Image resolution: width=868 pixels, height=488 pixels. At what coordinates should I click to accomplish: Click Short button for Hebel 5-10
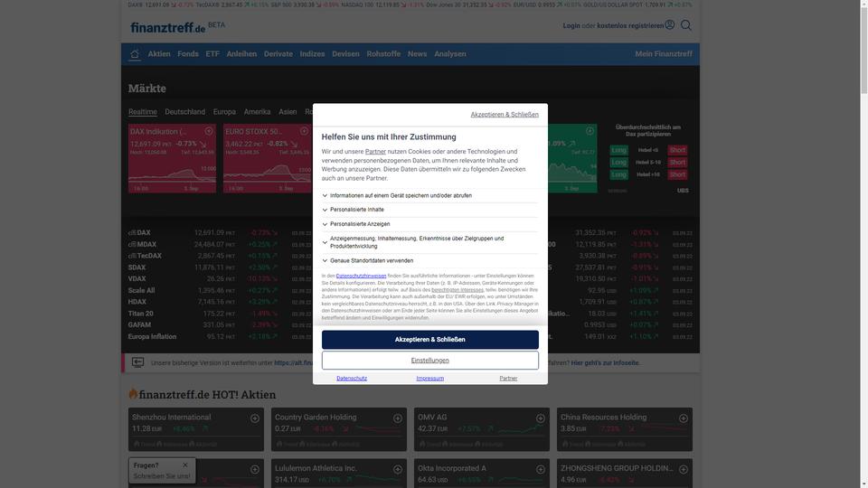click(677, 162)
